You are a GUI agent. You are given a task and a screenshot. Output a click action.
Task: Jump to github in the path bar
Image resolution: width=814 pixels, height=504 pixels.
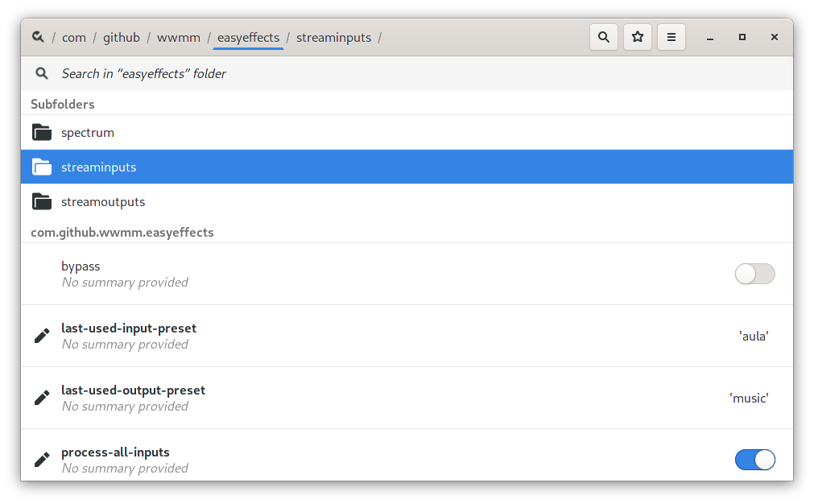[122, 37]
